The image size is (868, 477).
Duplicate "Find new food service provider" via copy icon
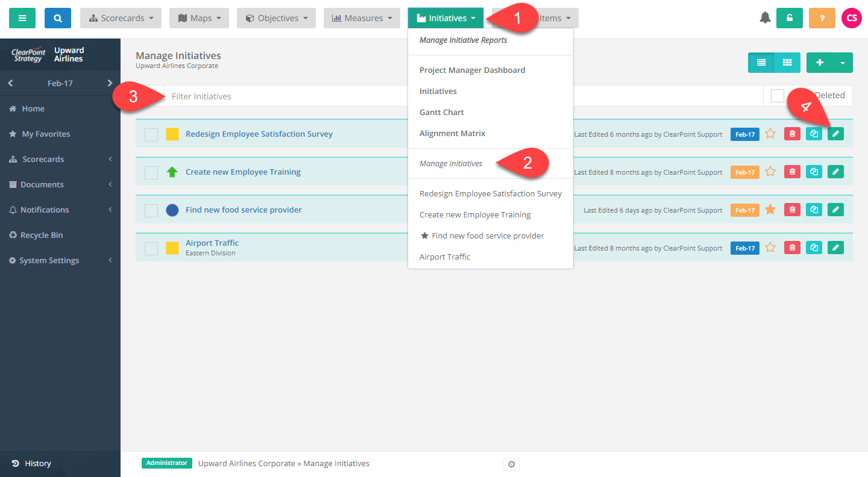coord(814,210)
